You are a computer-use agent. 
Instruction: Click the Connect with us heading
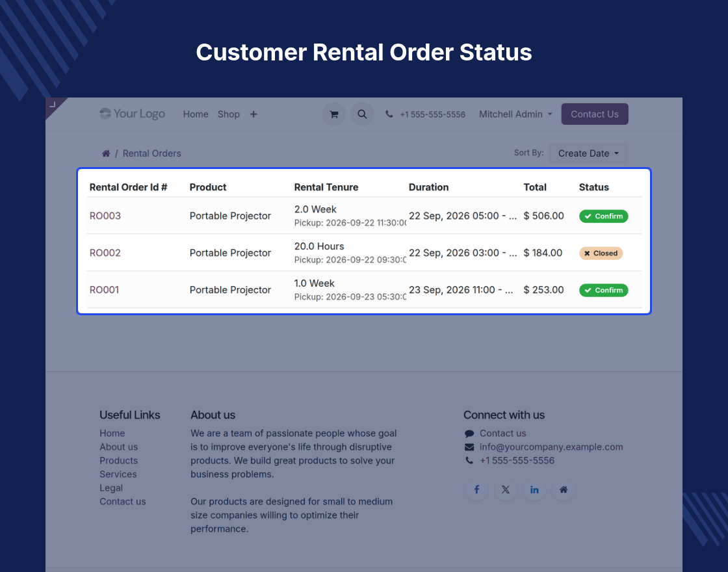point(504,415)
